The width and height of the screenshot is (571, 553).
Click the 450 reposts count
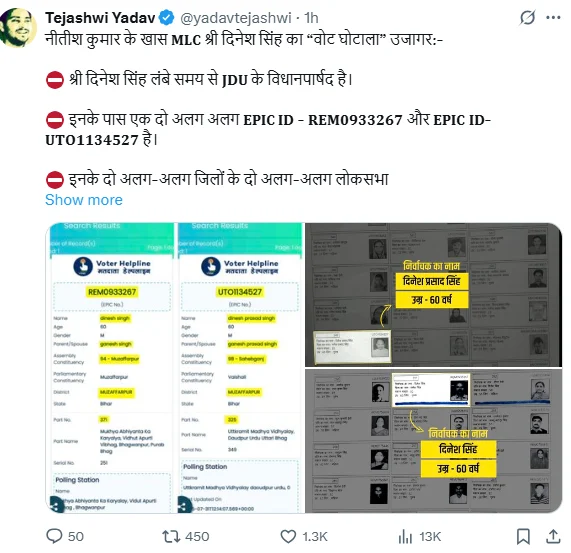pos(197,537)
